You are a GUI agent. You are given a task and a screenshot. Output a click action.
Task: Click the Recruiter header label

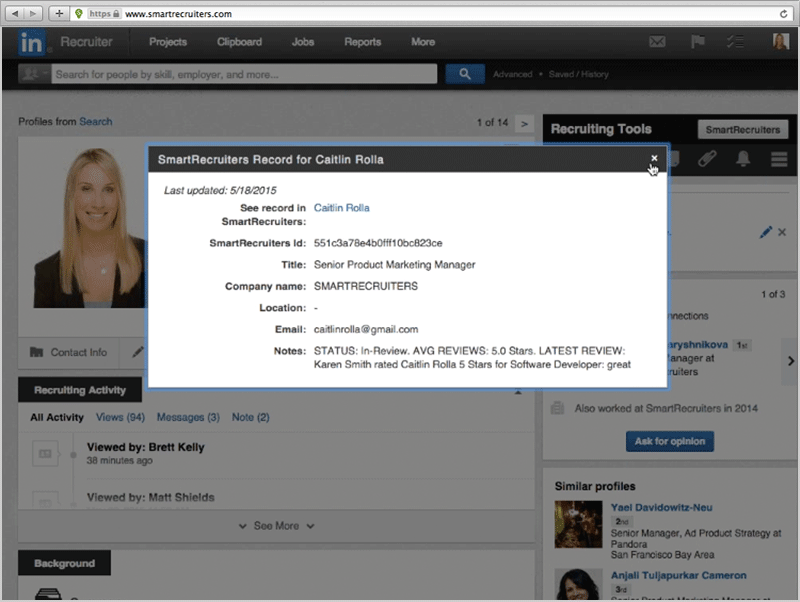86,42
